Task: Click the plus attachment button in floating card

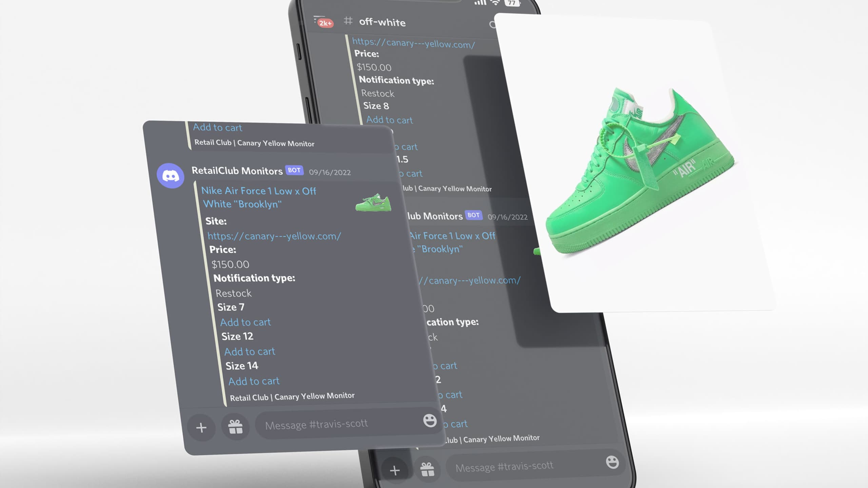Action: point(201,427)
